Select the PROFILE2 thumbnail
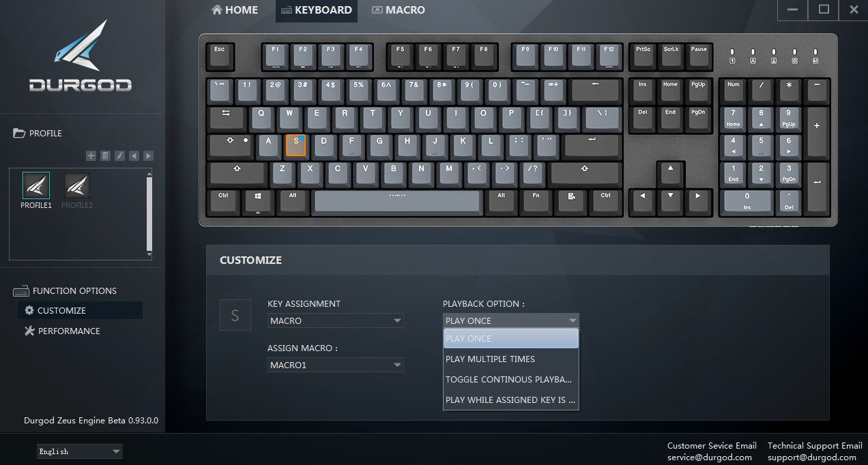This screenshot has height=465, width=868. click(77, 190)
